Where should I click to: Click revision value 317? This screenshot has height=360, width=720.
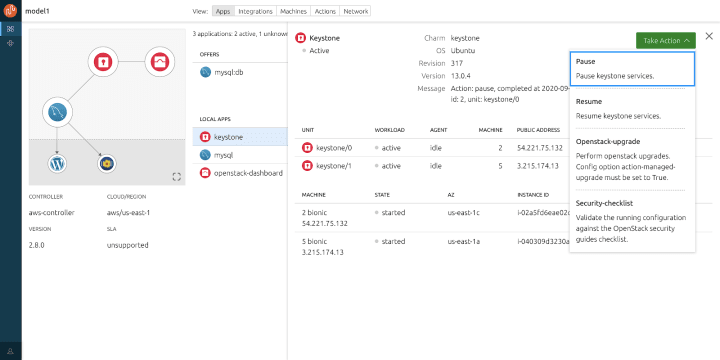(457, 63)
